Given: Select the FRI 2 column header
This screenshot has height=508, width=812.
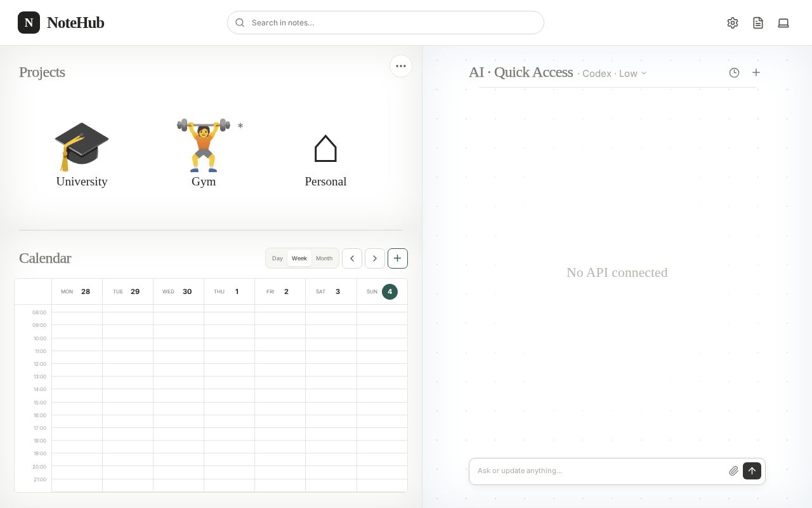Looking at the screenshot, I should pos(280,291).
